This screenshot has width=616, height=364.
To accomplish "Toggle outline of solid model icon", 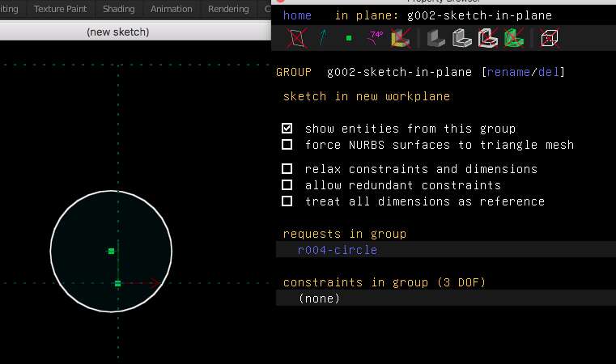I will [488, 38].
